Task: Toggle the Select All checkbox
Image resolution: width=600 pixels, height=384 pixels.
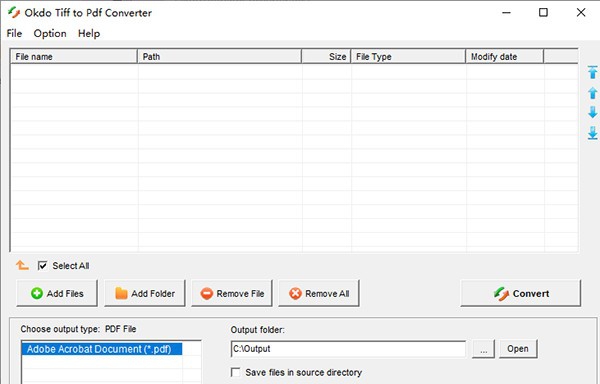Action: pos(42,265)
